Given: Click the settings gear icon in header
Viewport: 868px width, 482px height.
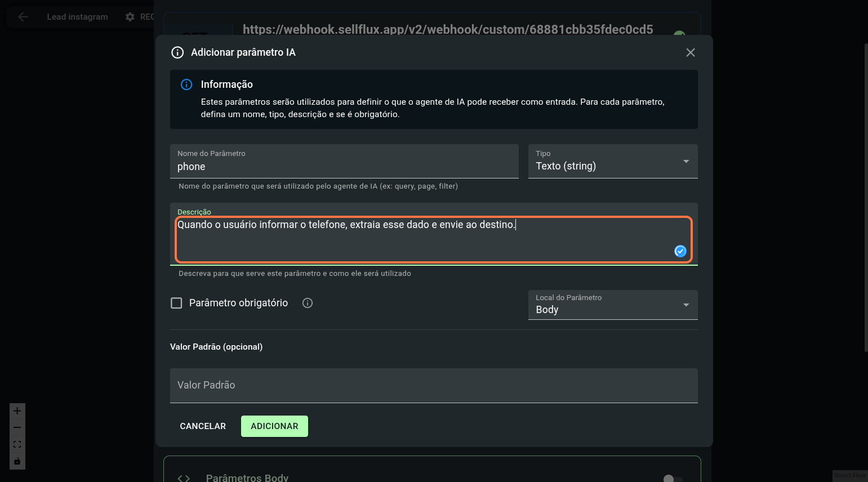Looking at the screenshot, I should 130,17.
